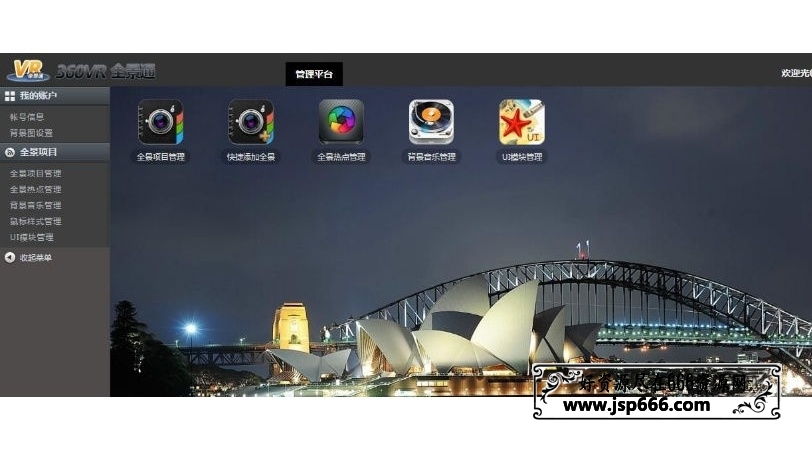The image size is (812, 451).
Task: Click the 360VR 全景通 title text
Action: [x=105, y=72]
